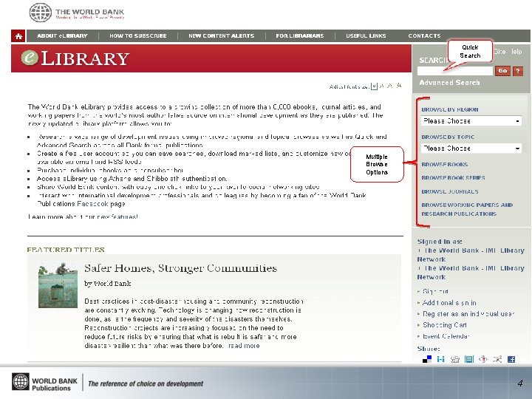Open Useful Links menu item
Screen dimensions: 532x399
366,36
